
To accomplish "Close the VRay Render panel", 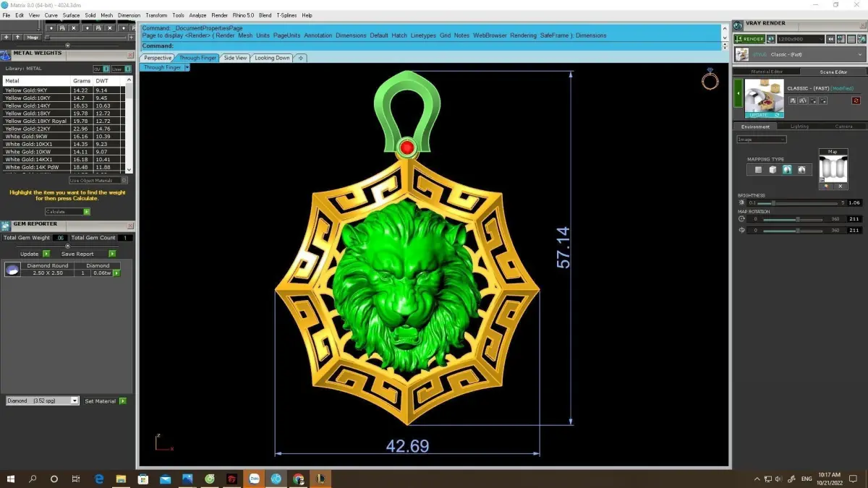I will pos(861,24).
